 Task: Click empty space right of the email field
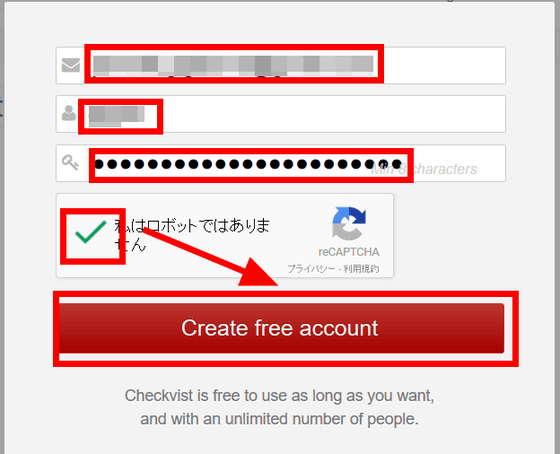(445, 65)
